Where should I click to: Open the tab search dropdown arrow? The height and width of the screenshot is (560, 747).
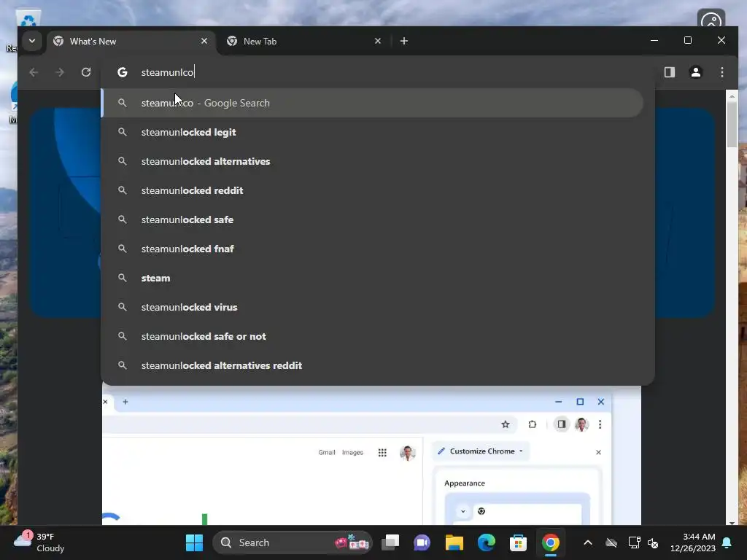point(32,41)
